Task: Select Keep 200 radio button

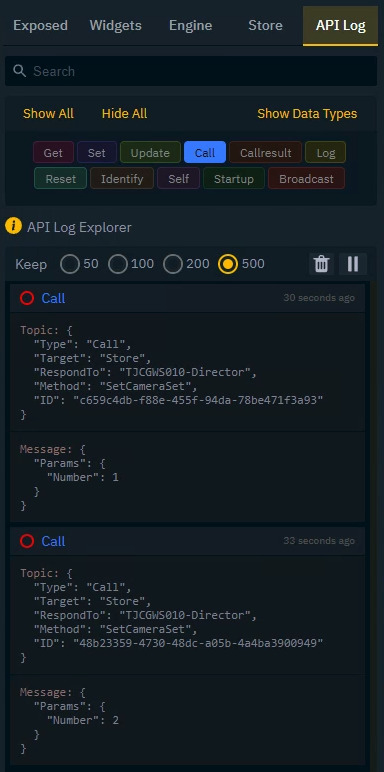Action: pos(173,264)
